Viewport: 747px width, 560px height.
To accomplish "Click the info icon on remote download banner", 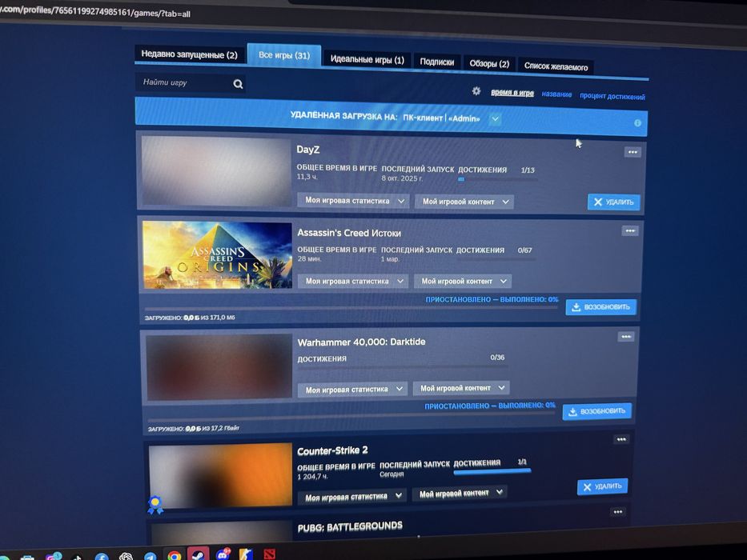I will pyautogui.click(x=637, y=123).
